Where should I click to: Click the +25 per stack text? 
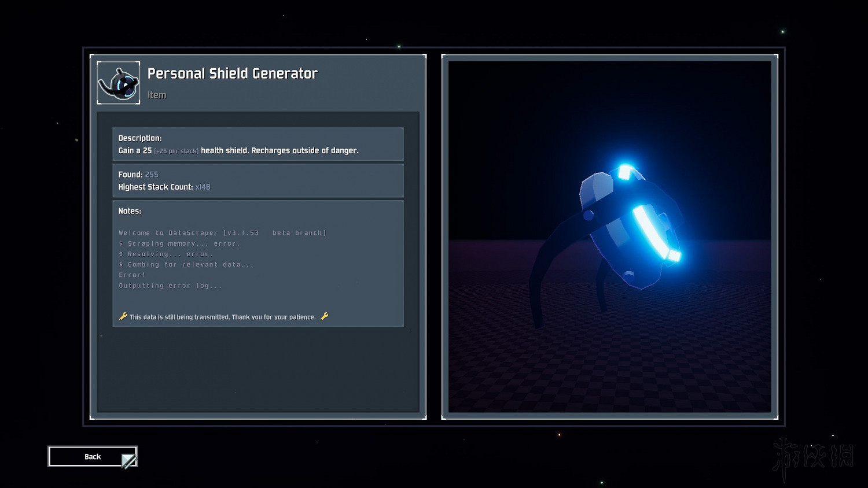point(176,151)
